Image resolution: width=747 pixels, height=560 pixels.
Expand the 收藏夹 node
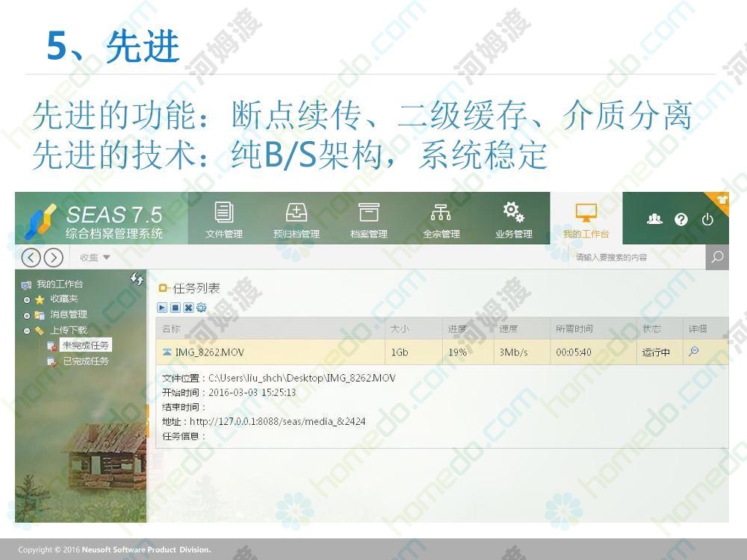(27, 300)
